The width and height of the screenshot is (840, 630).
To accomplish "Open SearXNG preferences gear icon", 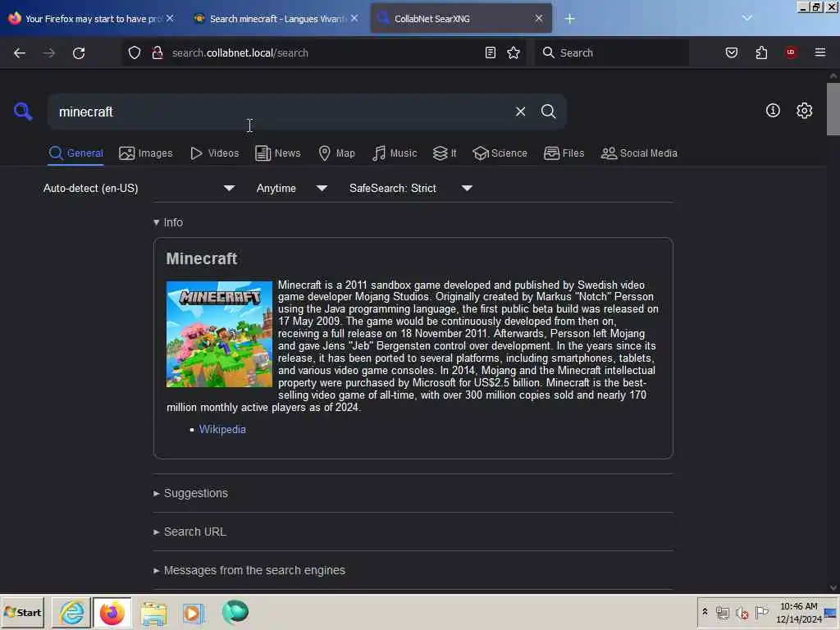I will pos(804,111).
